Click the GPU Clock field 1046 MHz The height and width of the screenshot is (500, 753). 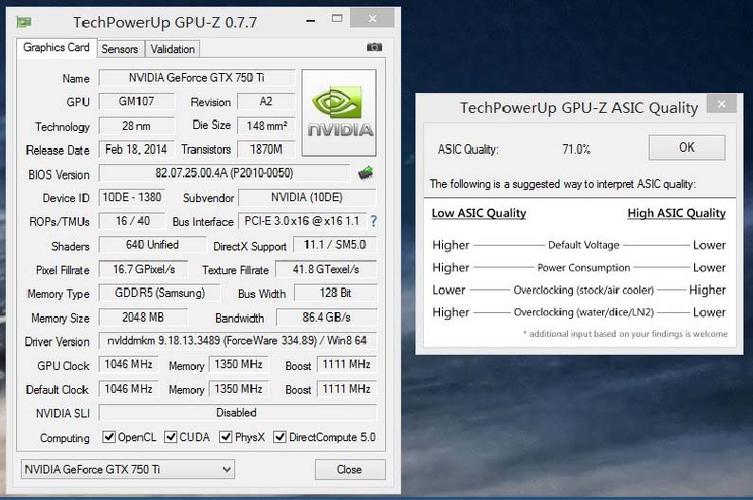tap(129, 365)
